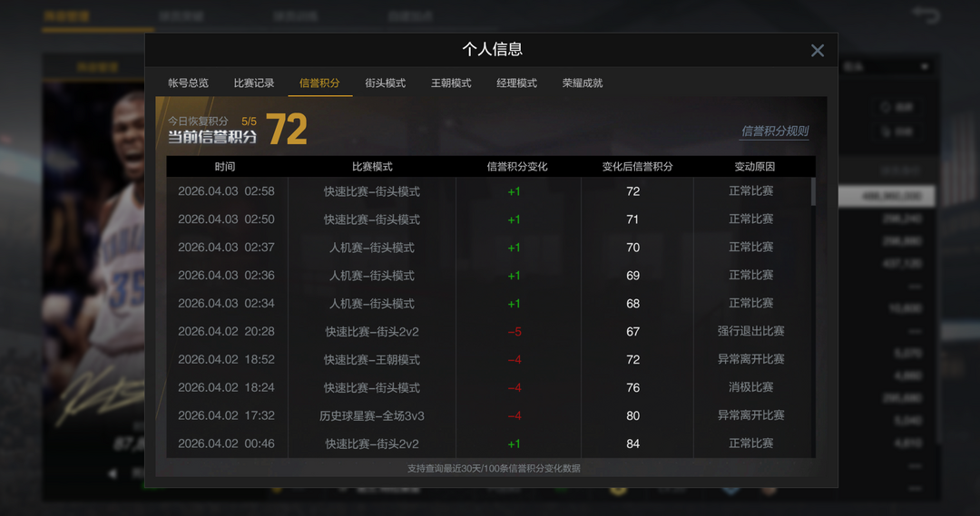Click the 快速比赛-王朝模式 mode cell
Image resolution: width=980 pixels, height=516 pixels.
[372, 360]
